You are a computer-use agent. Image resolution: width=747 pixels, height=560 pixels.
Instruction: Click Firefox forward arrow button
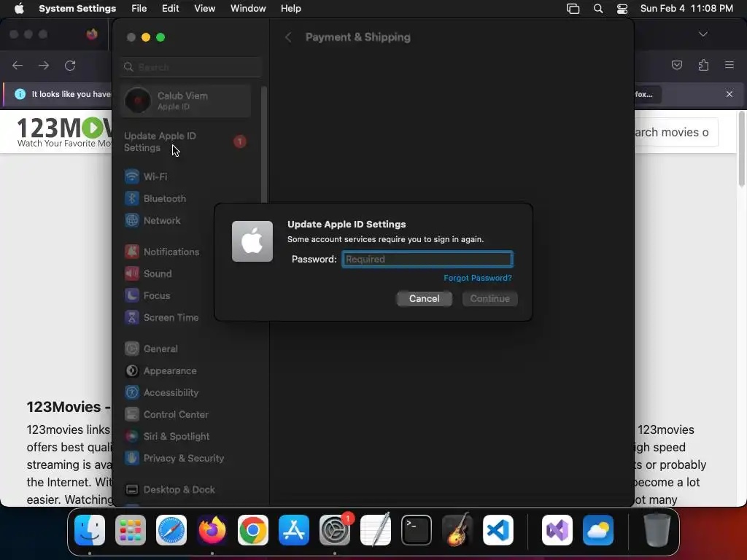coord(44,65)
